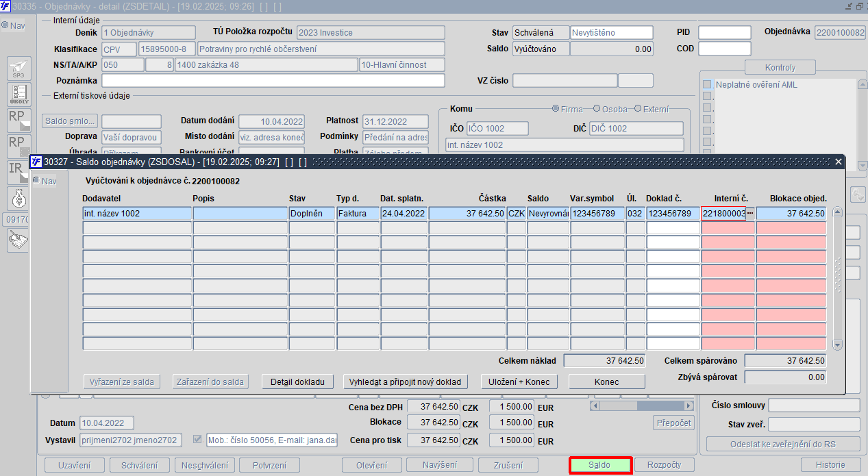868x476 pixels.
Task: Click the SPS paper-plane icon in sidebar
Action: 18,68
